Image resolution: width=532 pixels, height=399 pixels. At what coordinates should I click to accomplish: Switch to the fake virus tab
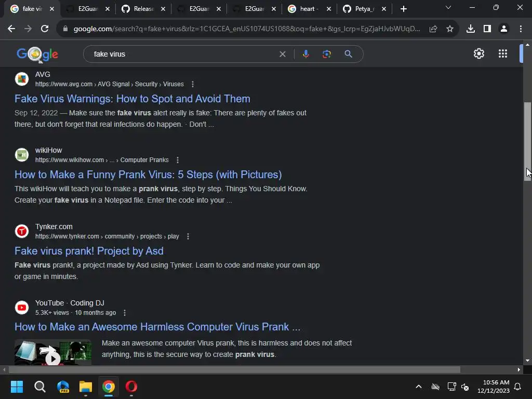pos(32,9)
